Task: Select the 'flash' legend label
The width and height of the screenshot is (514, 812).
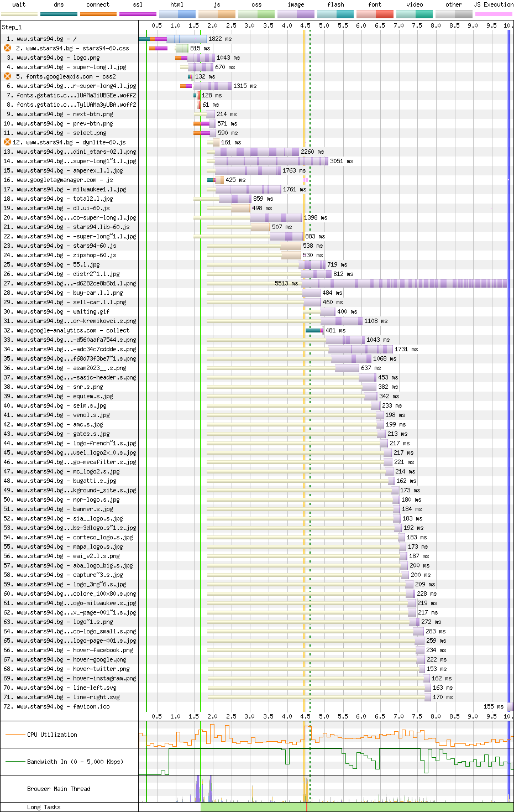Action: coord(335,4)
